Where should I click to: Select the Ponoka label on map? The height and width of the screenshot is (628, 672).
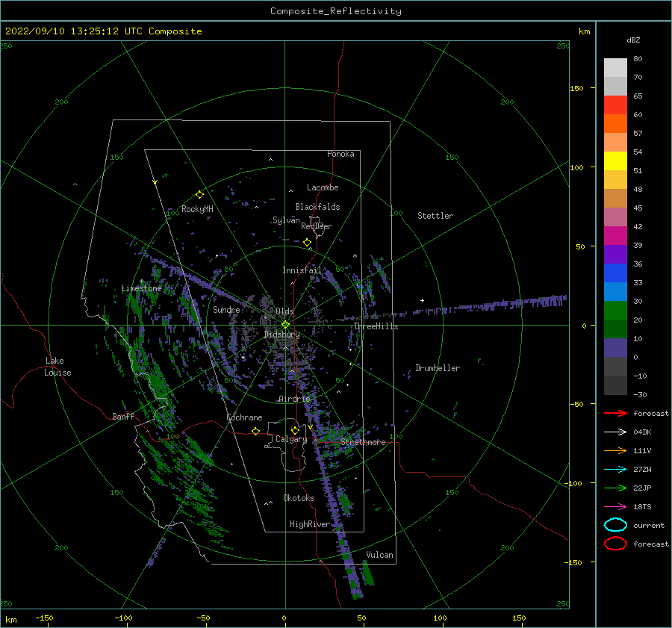pos(340,154)
